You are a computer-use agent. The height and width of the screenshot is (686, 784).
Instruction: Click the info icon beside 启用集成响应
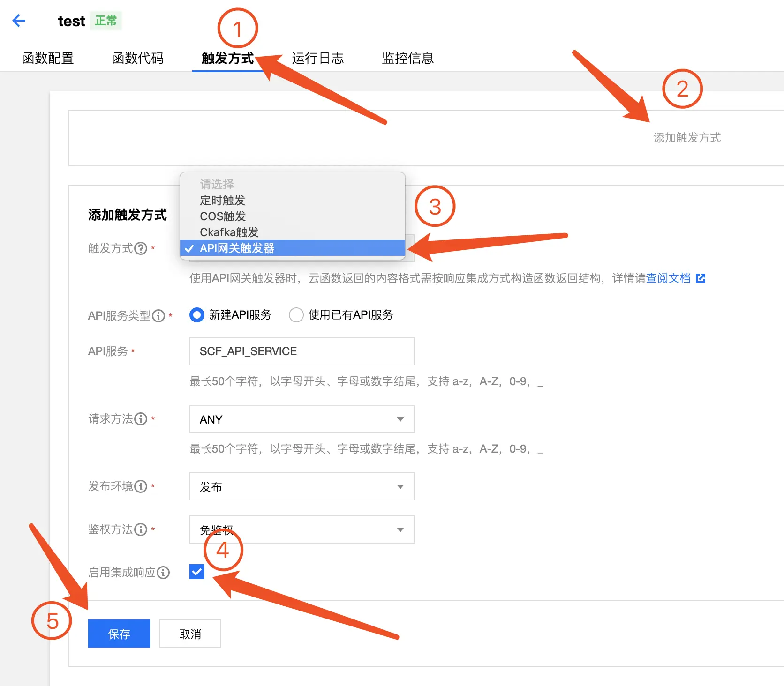click(x=163, y=573)
